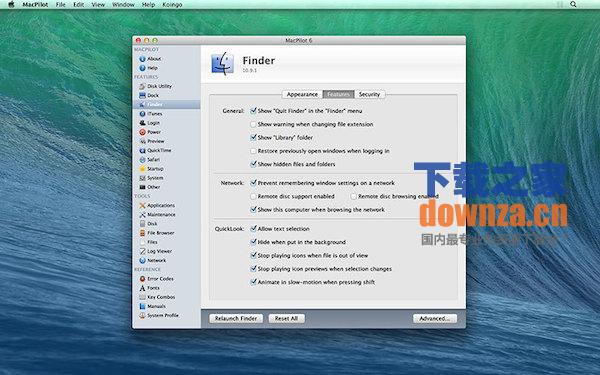600x375 pixels.
Task: Enable warning when changing file extension
Action: point(253,124)
